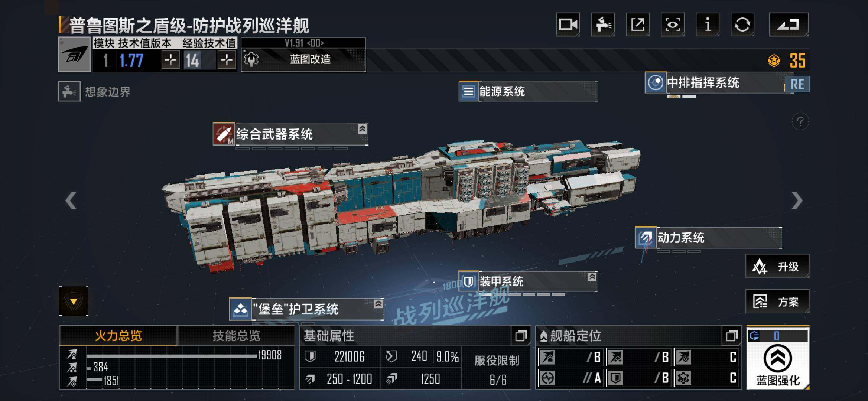Pop out the 基础属性 panel window icon
The height and width of the screenshot is (401, 868).
click(x=521, y=336)
